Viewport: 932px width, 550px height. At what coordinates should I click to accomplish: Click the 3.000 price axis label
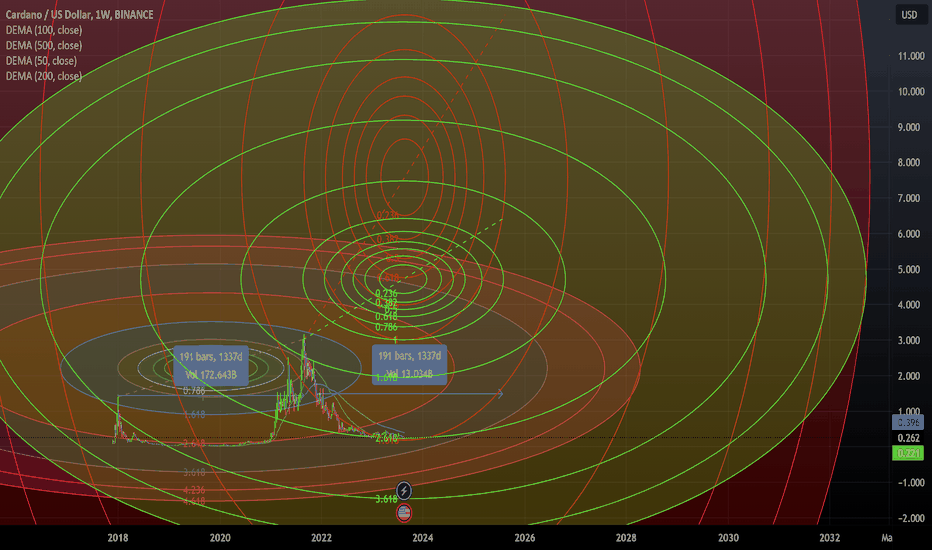(911, 340)
